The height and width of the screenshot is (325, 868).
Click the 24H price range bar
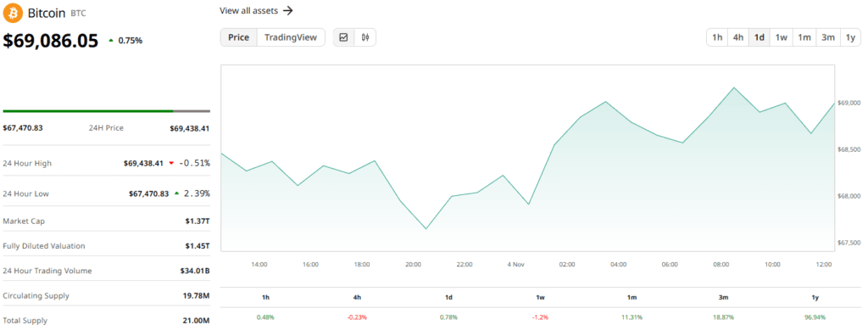pos(106,111)
